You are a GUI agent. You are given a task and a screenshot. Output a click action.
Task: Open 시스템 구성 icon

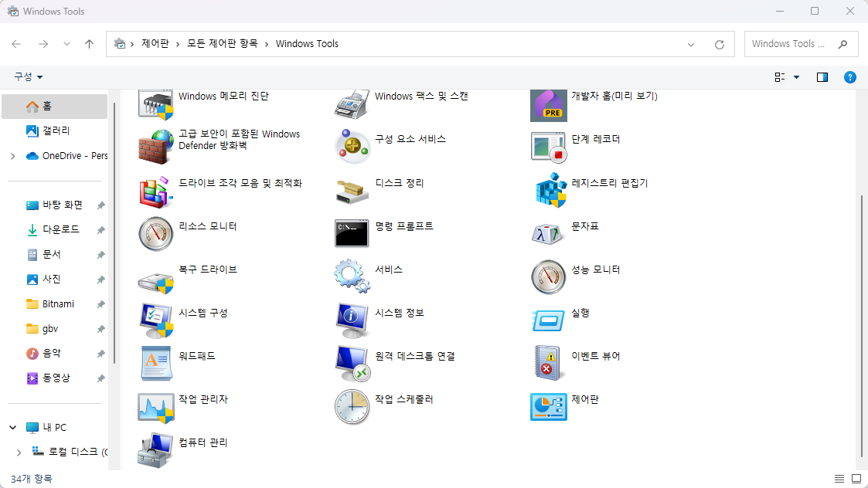156,320
